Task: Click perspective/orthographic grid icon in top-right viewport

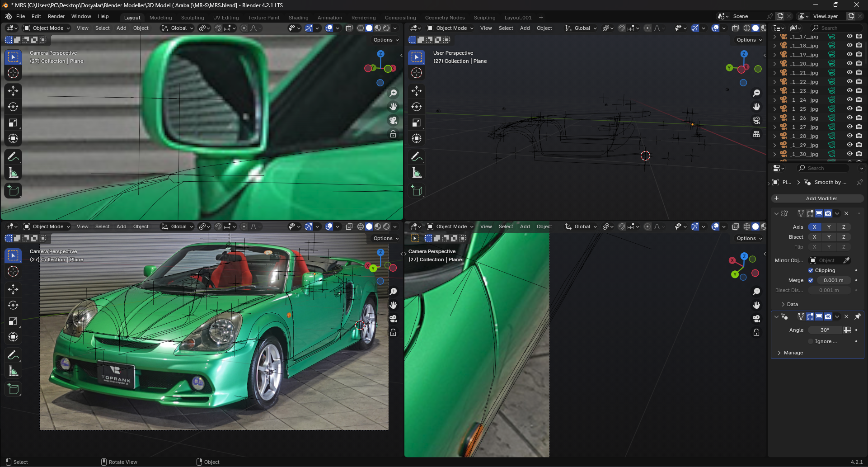Action: click(x=756, y=134)
